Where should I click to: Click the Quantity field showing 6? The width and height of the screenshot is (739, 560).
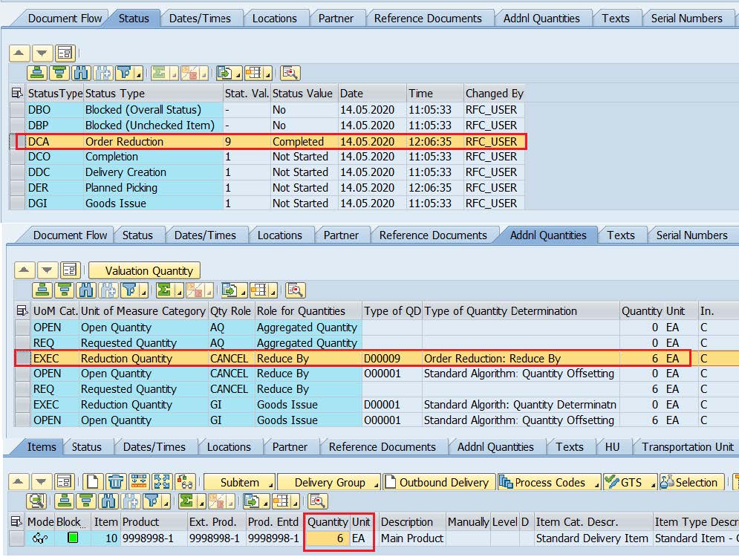tap(328, 538)
